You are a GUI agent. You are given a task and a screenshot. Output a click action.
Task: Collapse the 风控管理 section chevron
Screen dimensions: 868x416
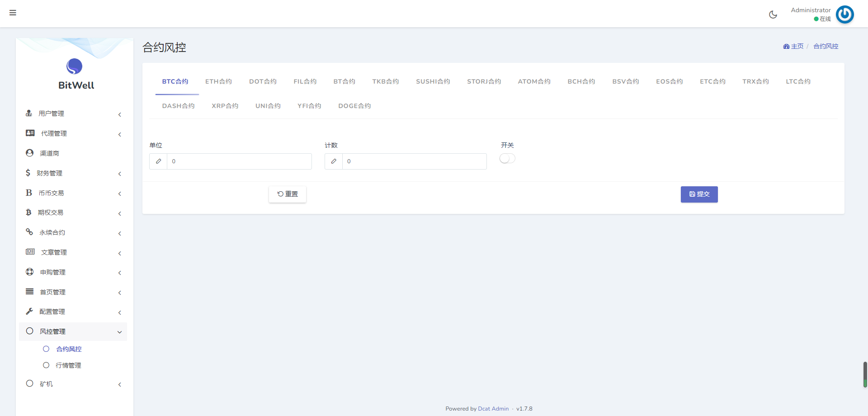(x=120, y=332)
